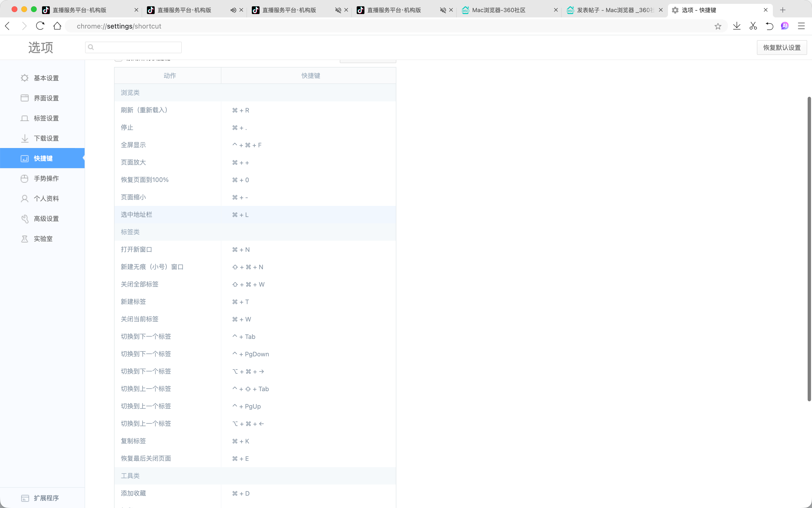
Task: Click the 新建无痕（小号）窗口 label
Action: [152, 267]
